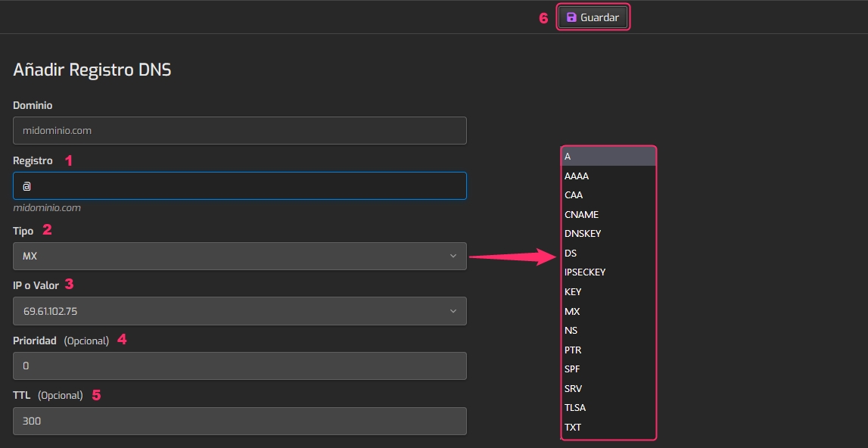The width and height of the screenshot is (868, 448).
Task: Focus the Dominio field midominio.com
Action: (x=240, y=131)
